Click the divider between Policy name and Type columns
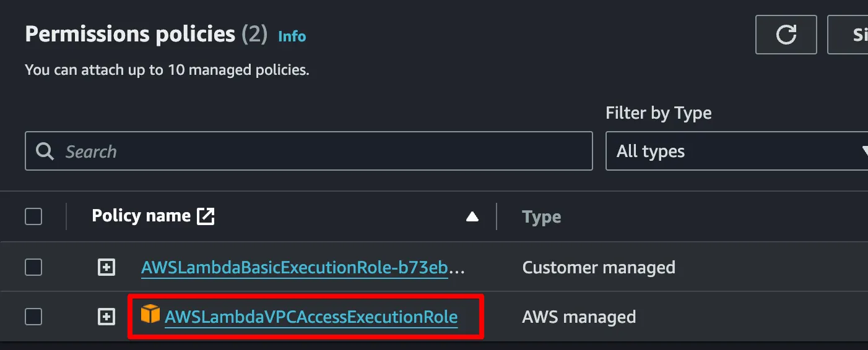The image size is (868, 350). [x=497, y=216]
